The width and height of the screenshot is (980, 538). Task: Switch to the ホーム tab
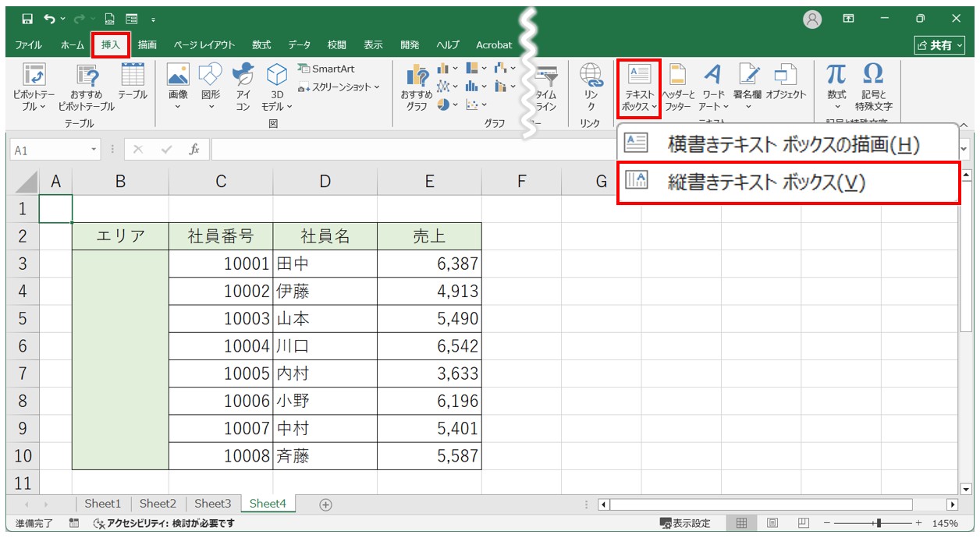pyautogui.click(x=73, y=45)
